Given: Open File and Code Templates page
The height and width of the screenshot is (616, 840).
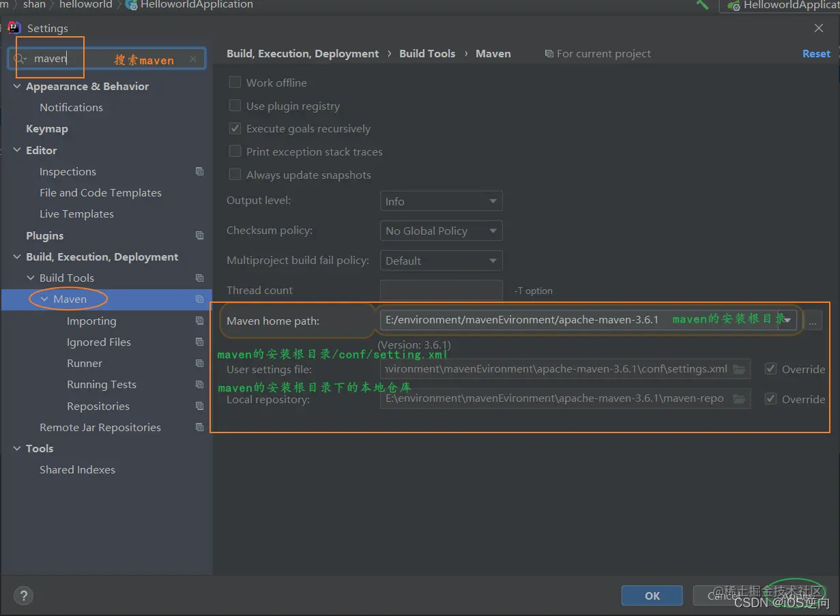Looking at the screenshot, I should [x=100, y=192].
